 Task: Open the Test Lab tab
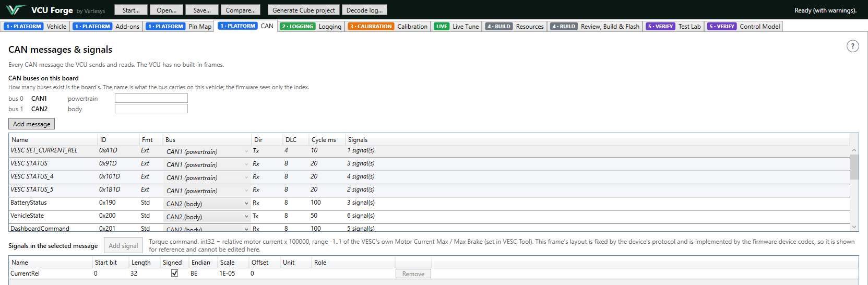click(673, 26)
